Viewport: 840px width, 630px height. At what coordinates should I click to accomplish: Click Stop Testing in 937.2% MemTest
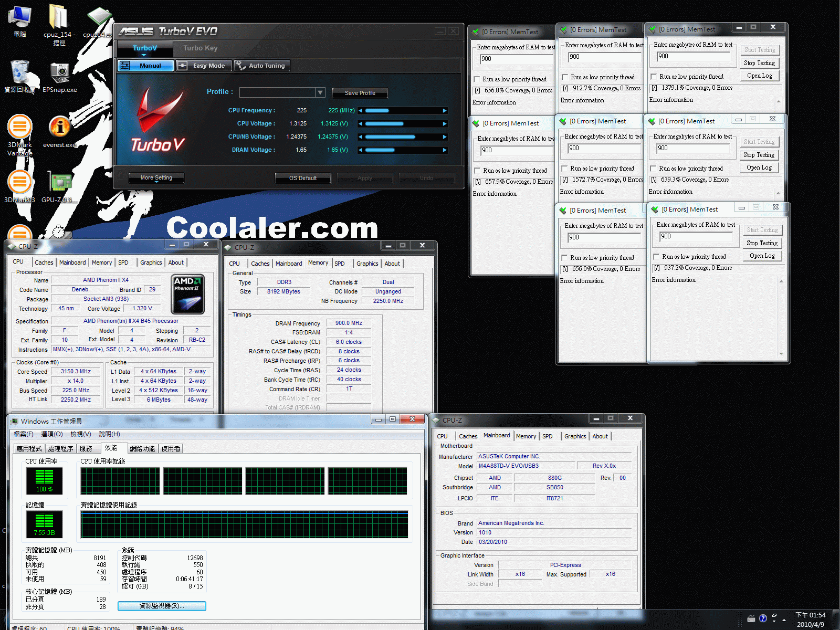pyautogui.click(x=762, y=243)
